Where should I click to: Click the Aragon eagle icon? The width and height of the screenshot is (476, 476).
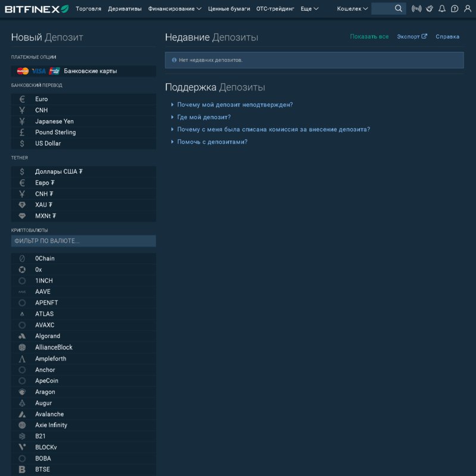[22, 392]
